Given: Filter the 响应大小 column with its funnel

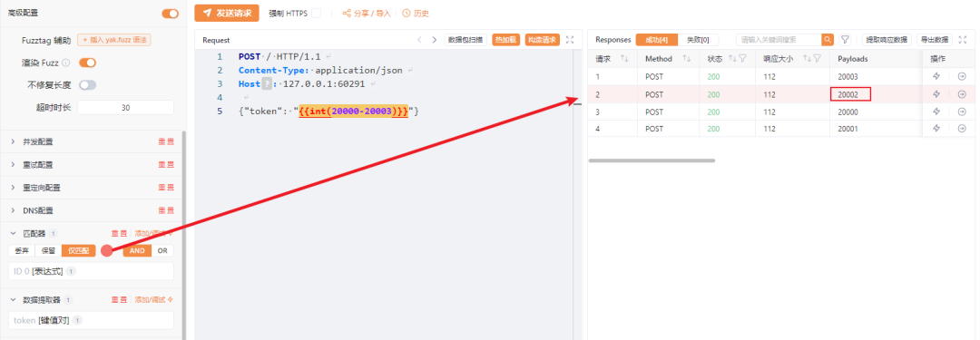Looking at the screenshot, I should coord(817,59).
